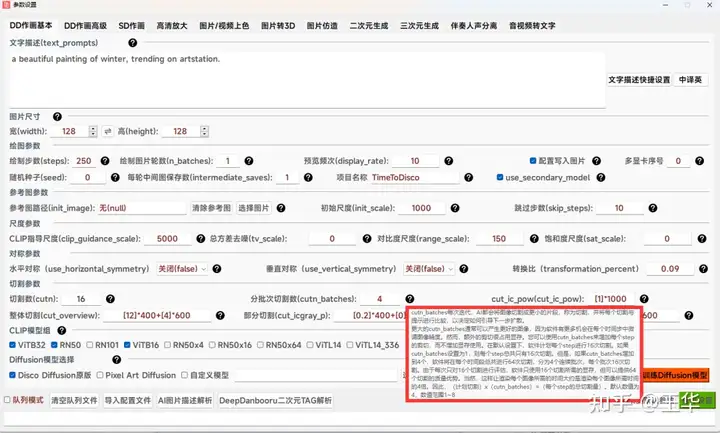Open help icon beside 图片尺寸
Image resolution: width=720 pixels, height=433 pixels.
(x=57, y=117)
